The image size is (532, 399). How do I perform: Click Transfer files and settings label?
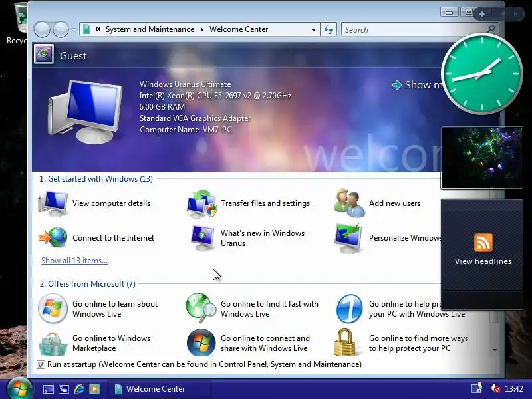click(x=265, y=203)
